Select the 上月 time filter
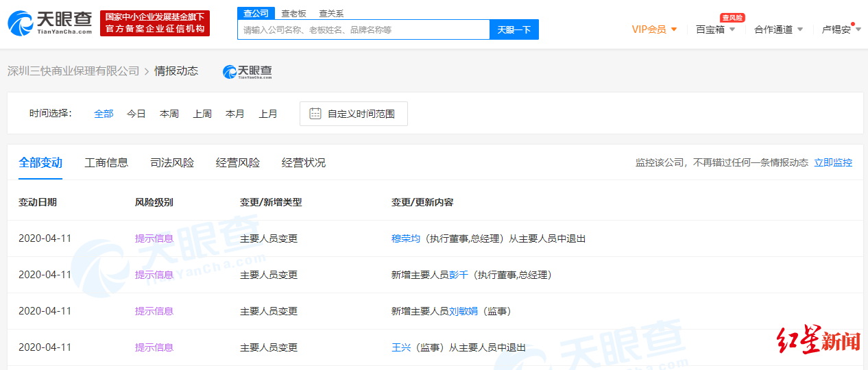The image size is (868, 370). (x=268, y=114)
